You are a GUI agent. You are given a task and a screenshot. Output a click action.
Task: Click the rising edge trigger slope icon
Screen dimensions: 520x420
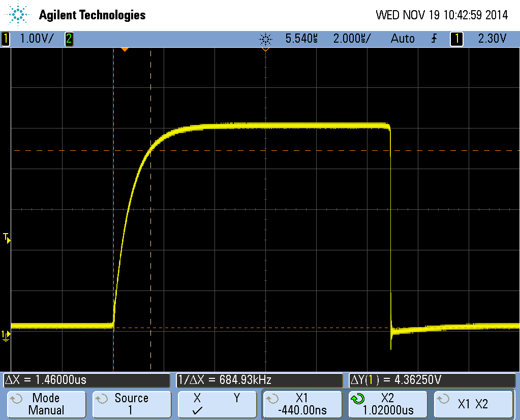(x=434, y=39)
